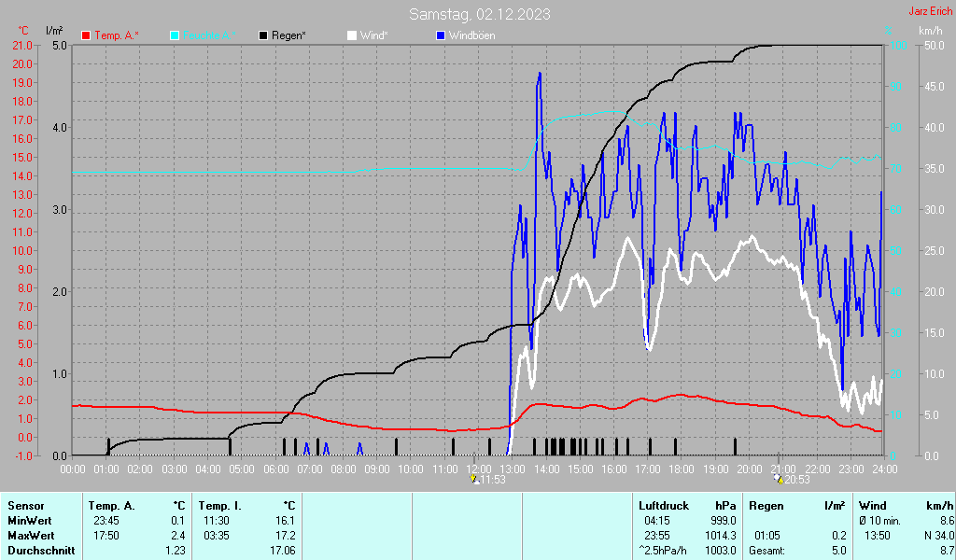Click the red Temp. A. legend swatch
Screen dimensions: 956x560
click(x=87, y=35)
